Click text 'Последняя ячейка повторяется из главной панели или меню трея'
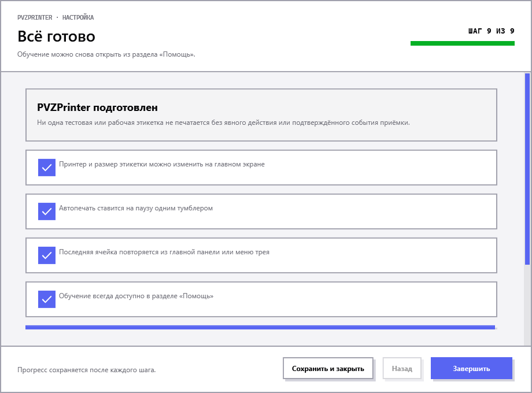Image resolution: width=532 pixels, height=393 pixels. [164, 252]
